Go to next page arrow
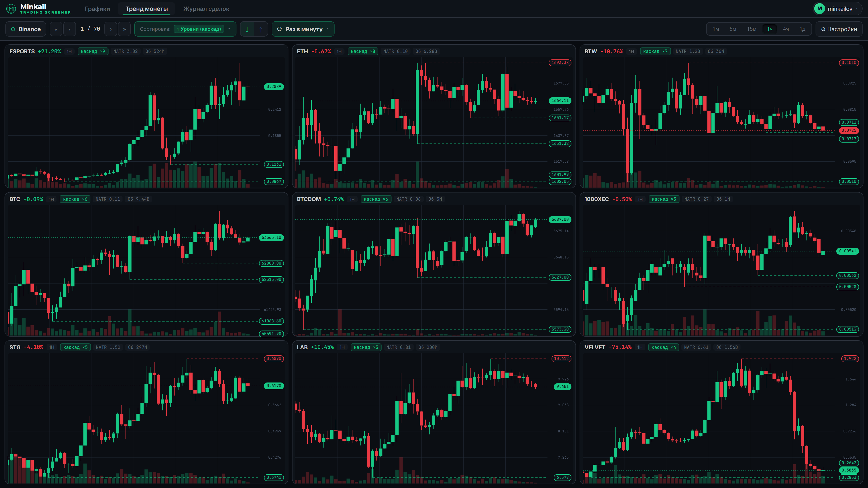This screenshot has height=488, width=868. click(x=111, y=29)
